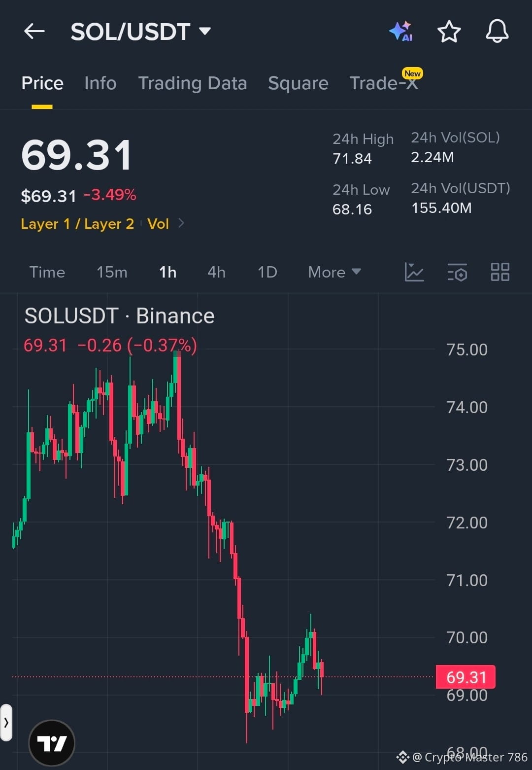Open chart indicators line-chart icon

414,272
